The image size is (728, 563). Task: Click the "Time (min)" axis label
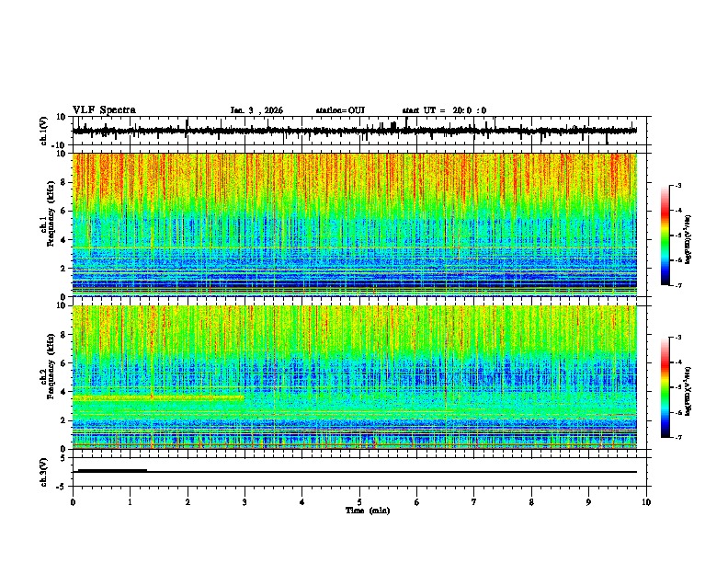(x=368, y=511)
